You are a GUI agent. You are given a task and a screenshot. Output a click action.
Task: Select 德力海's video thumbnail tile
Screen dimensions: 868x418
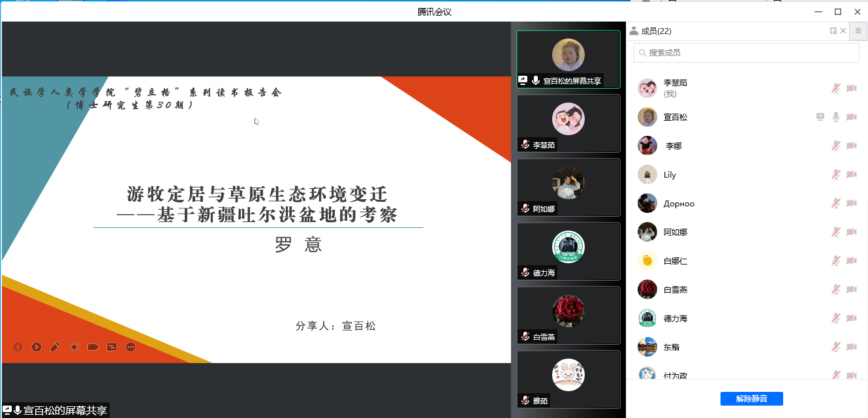(568, 251)
